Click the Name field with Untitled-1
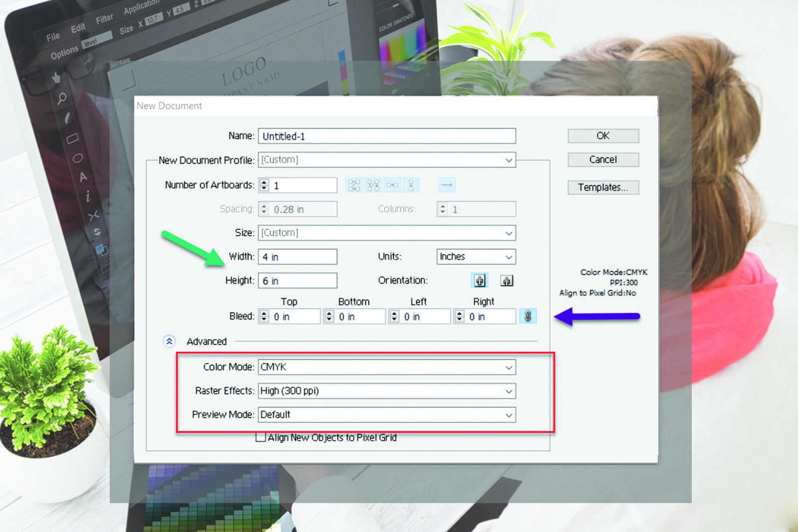 (387, 136)
